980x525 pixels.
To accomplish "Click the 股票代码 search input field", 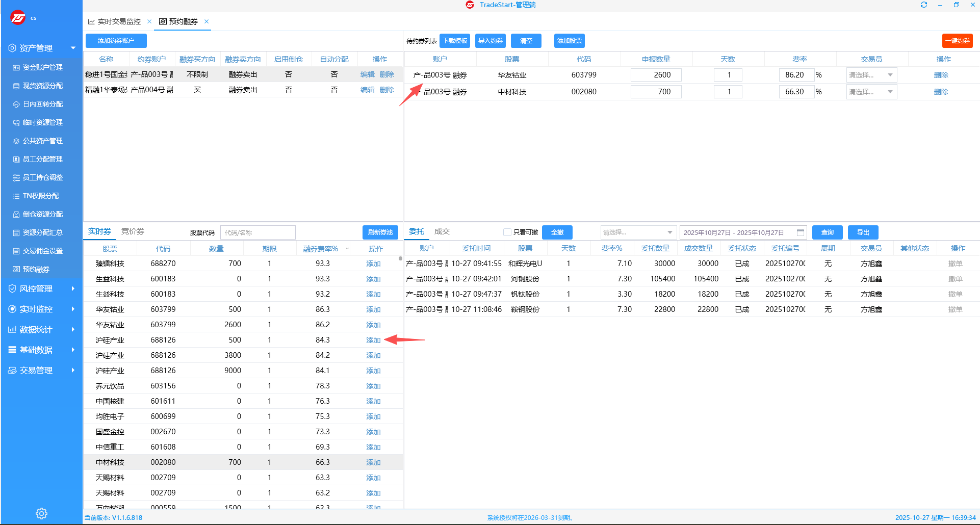I will pos(257,232).
